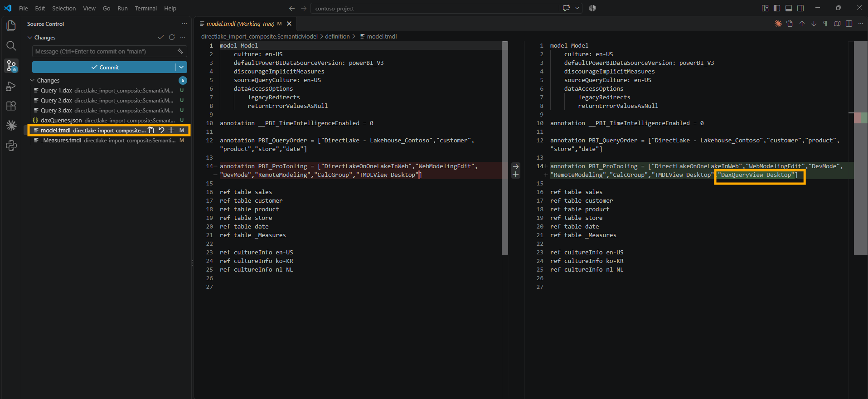
Task: Click the contoso_project command center search box
Action: click(x=435, y=8)
